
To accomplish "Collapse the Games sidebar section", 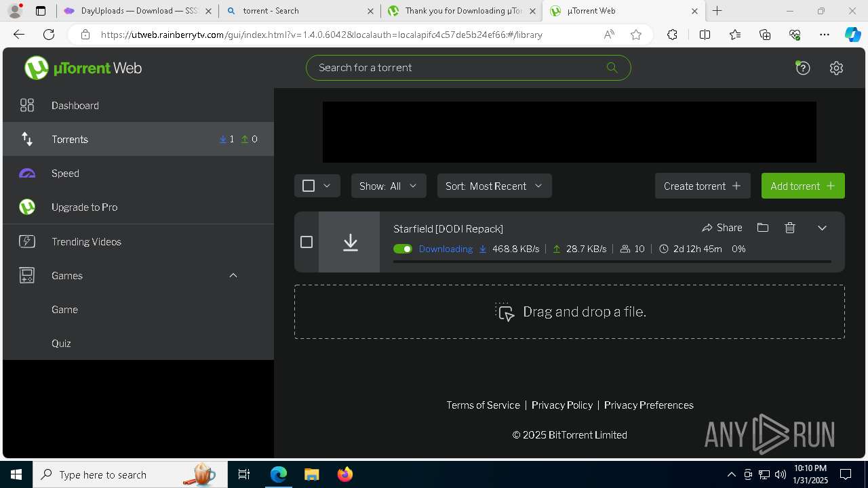I will (233, 275).
